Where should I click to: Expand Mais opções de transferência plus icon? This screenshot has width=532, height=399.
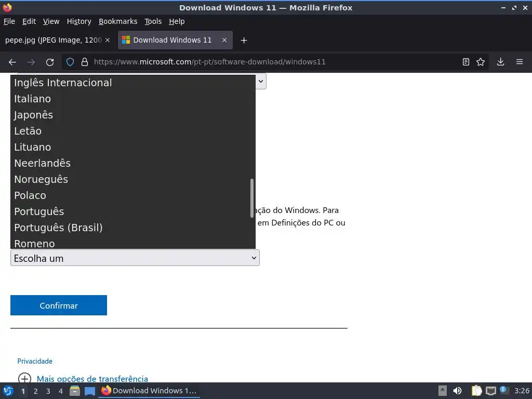(x=24, y=378)
